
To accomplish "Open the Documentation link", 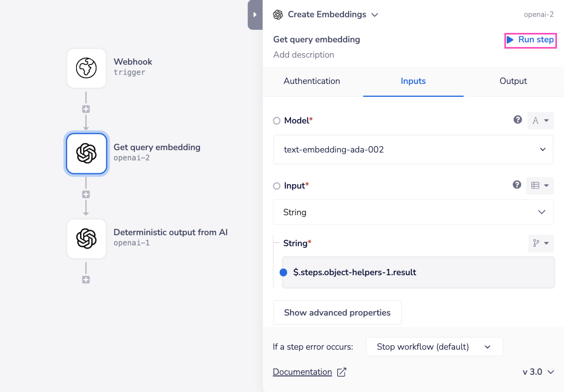I will click(302, 372).
